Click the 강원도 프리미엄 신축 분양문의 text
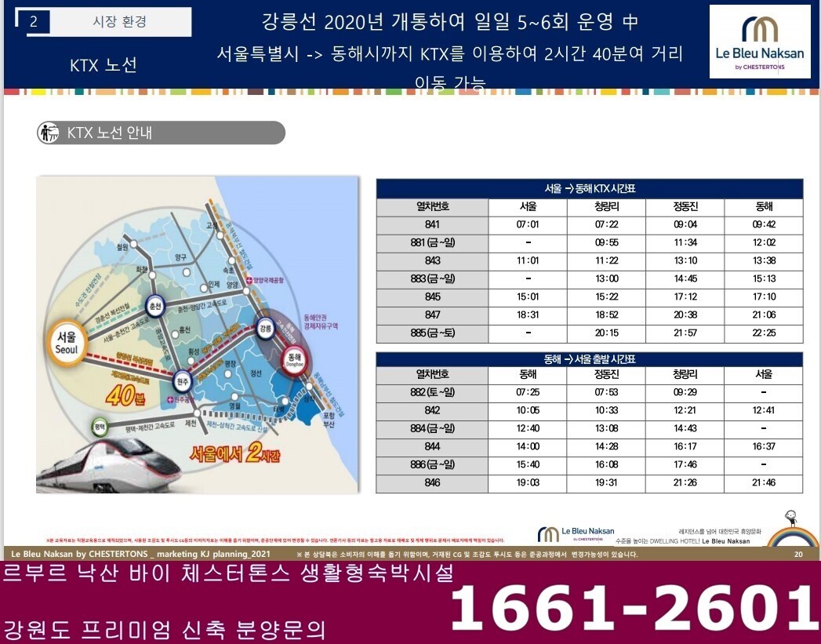Viewport: 821px width, 644px height. [165, 630]
